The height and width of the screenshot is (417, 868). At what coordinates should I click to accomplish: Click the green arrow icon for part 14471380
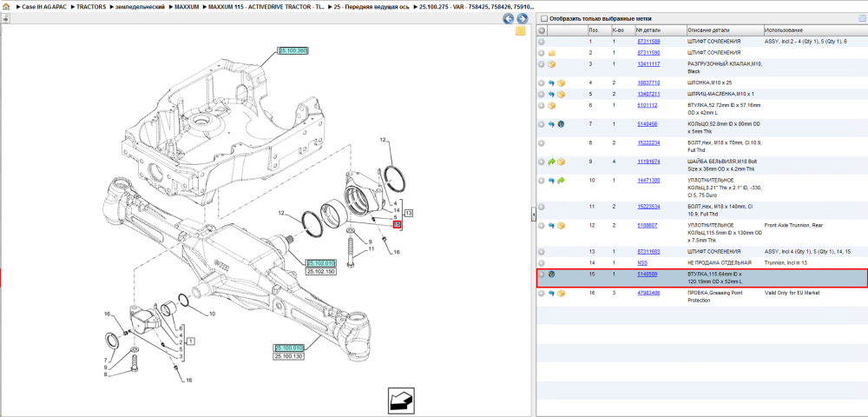(561, 181)
